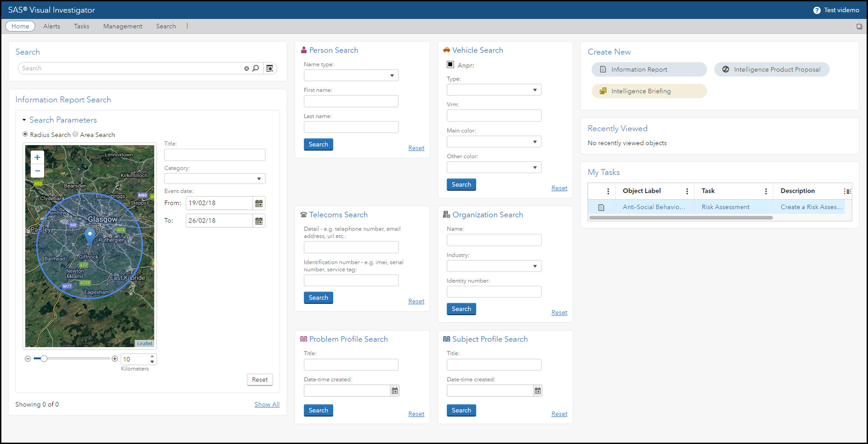Clear the search field with the X icon

pos(246,68)
